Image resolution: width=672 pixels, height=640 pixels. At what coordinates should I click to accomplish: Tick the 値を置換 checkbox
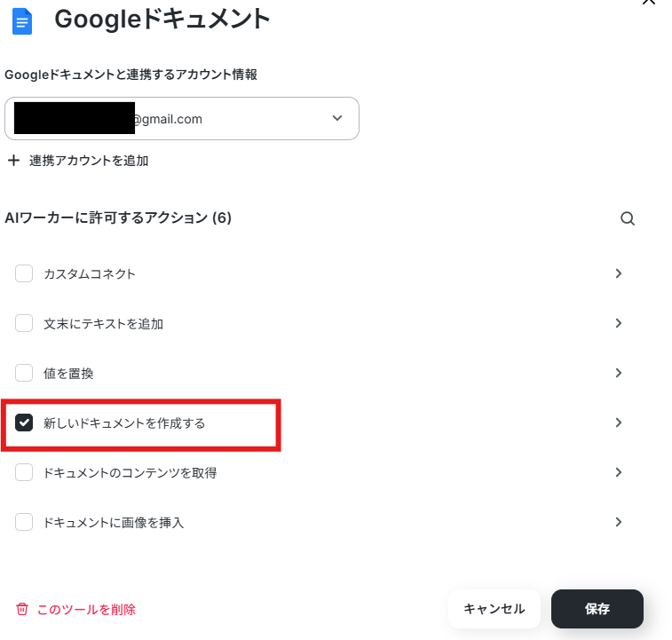24,373
